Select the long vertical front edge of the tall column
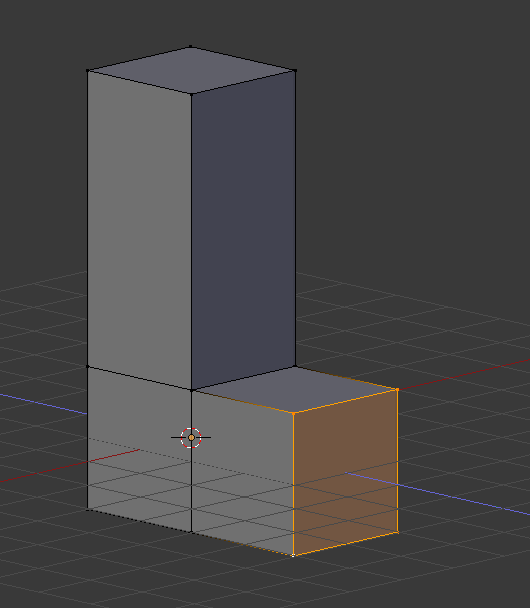Viewport: 530px width, 608px height. pyautogui.click(x=192, y=242)
